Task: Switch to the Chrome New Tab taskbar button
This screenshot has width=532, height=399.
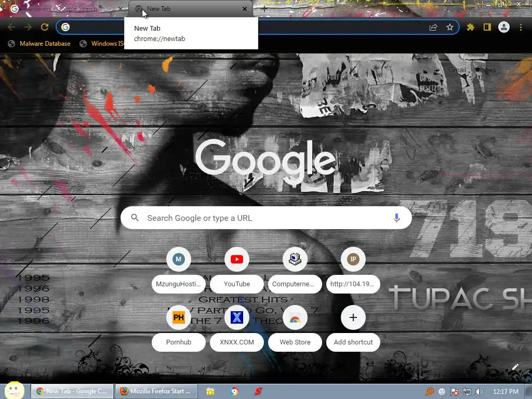Action: [x=72, y=391]
